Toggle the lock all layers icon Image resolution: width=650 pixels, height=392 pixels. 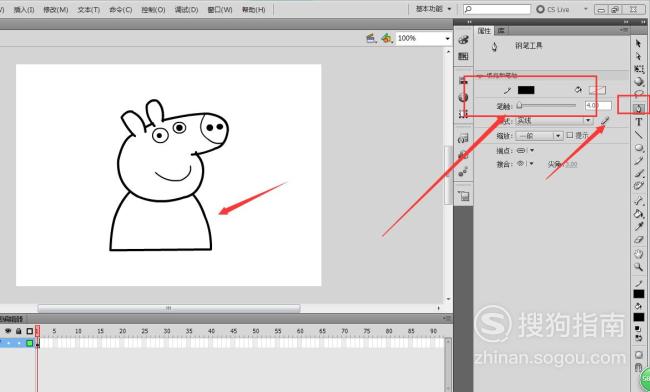(19, 331)
